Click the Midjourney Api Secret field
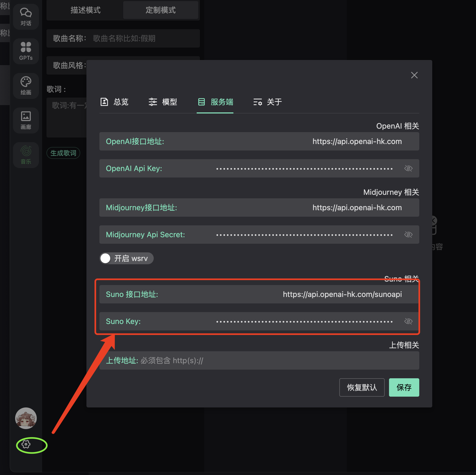The height and width of the screenshot is (475, 476). 259,235
